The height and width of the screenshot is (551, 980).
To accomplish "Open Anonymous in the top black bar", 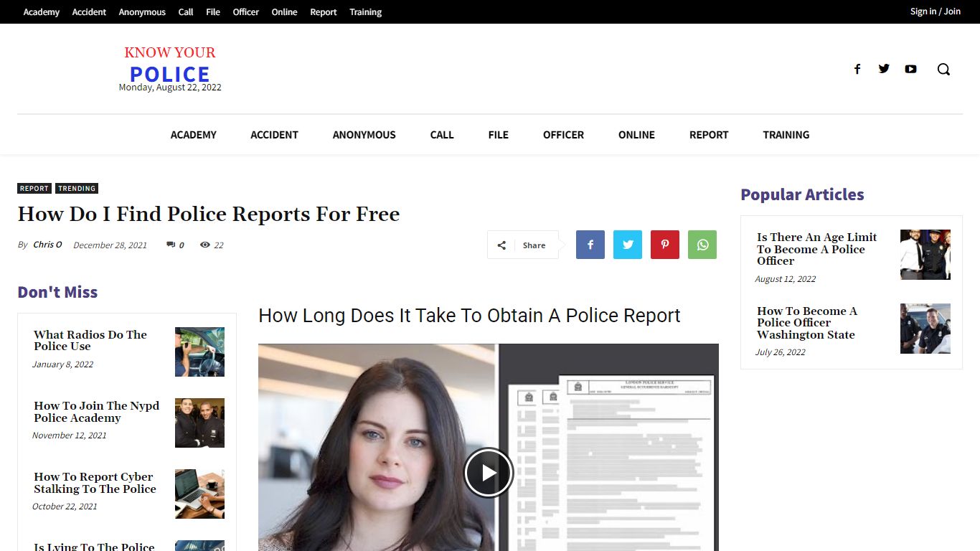I will click(142, 11).
